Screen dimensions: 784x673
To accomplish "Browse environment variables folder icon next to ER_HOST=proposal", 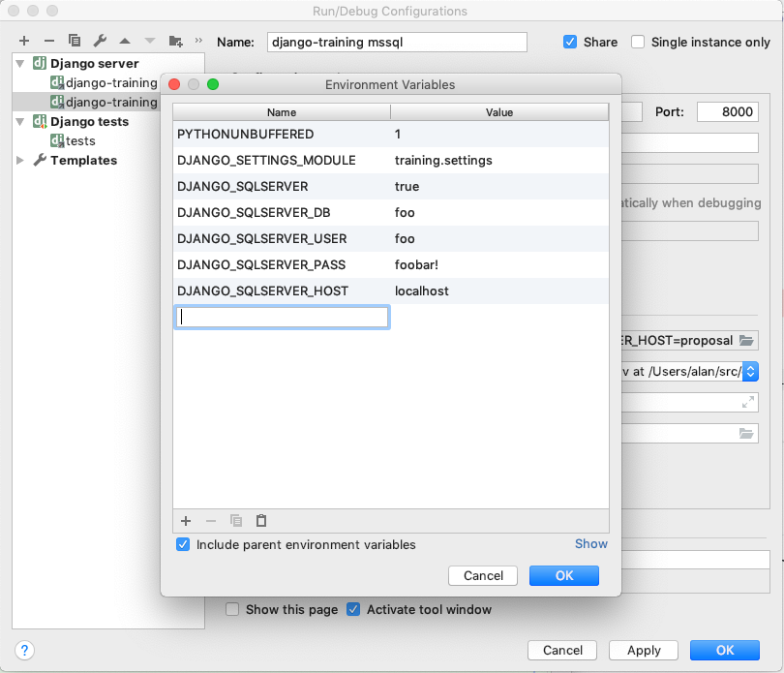I will click(x=746, y=341).
